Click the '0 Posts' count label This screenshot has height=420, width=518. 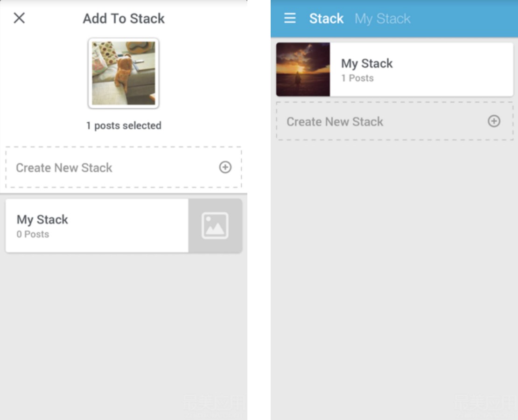coord(33,234)
